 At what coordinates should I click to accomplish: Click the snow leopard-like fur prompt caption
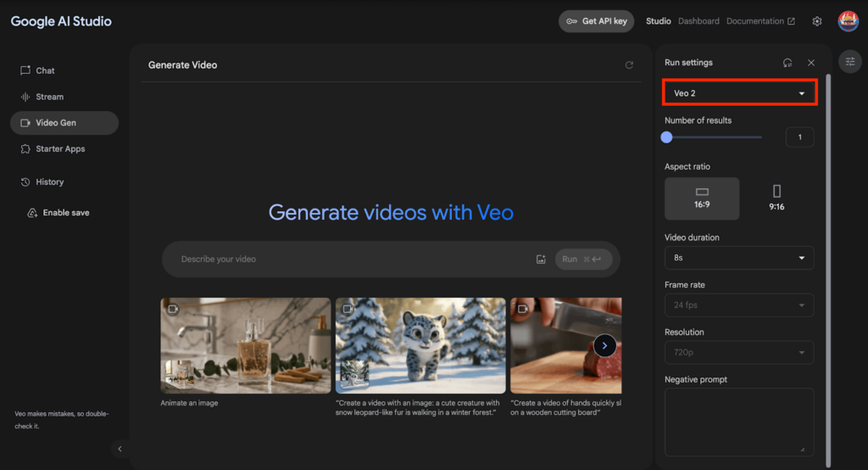pos(417,407)
